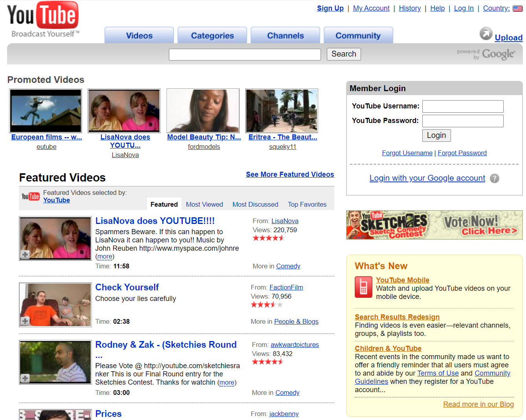Screen dimensions: 526x420
Task: Click small YouTube logo beside Featured Videos selected by
Action: pyautogui.click(x=31, y=196)
